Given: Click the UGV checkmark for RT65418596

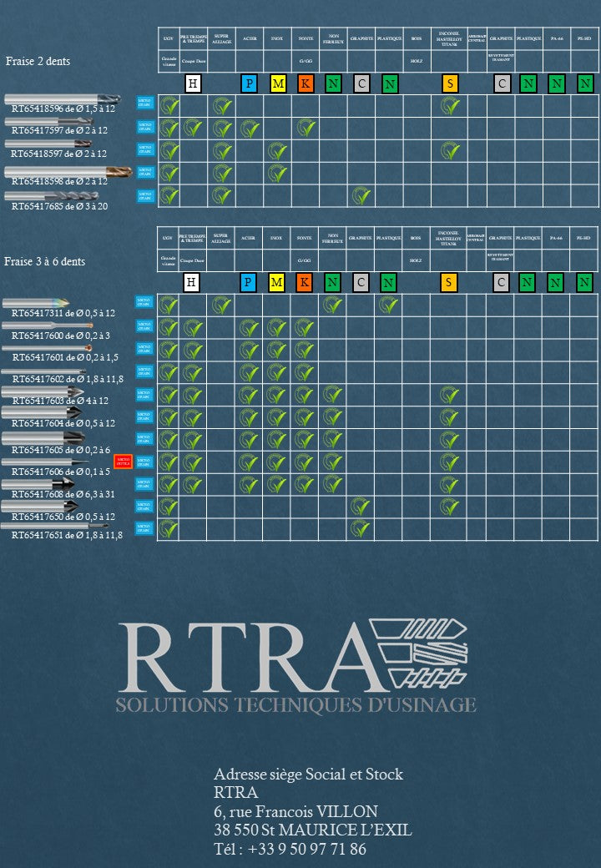Looking at the screenshot, I should [169, 105].
